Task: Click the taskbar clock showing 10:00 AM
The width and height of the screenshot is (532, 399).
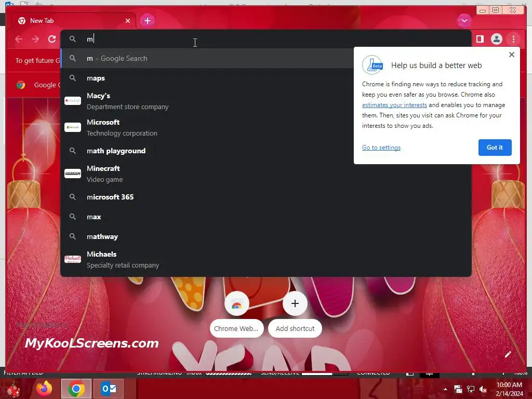Action: 509,389
